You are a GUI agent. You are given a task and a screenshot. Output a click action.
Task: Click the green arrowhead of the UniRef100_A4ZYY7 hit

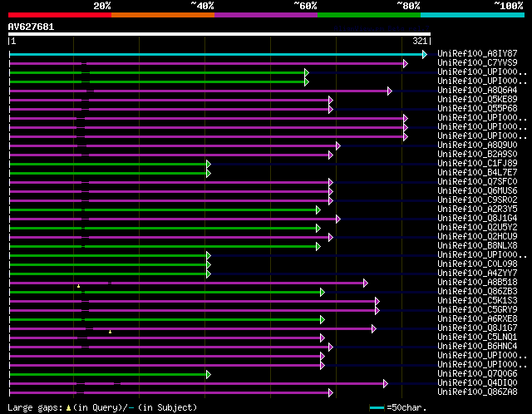[x=209, y=274]
